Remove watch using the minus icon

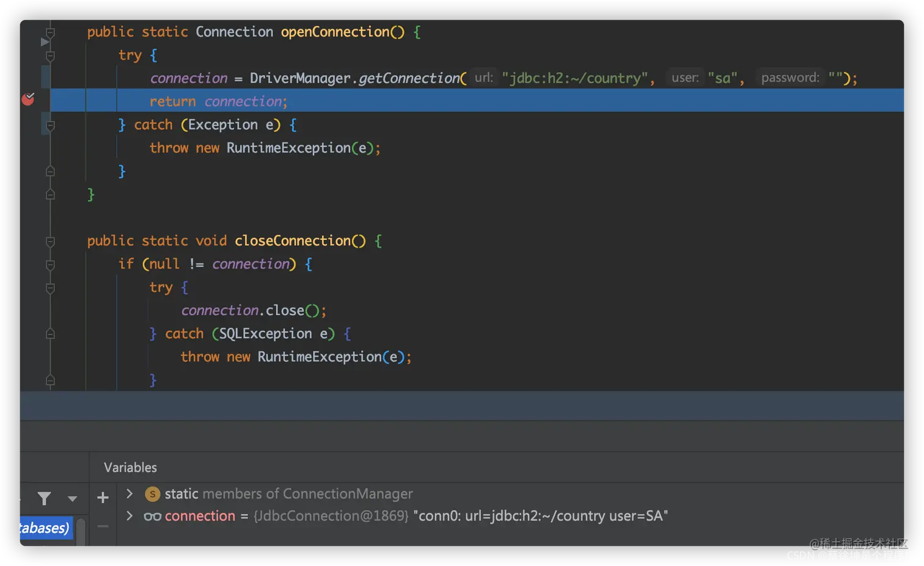tap(103, 526)
